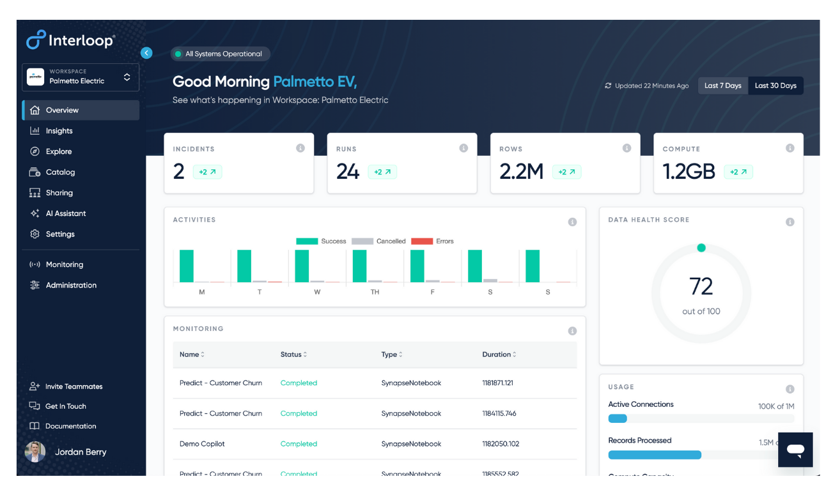Click the Demo Copilot row name
This screenshot has width=840, height=504.
pos(202,444)
